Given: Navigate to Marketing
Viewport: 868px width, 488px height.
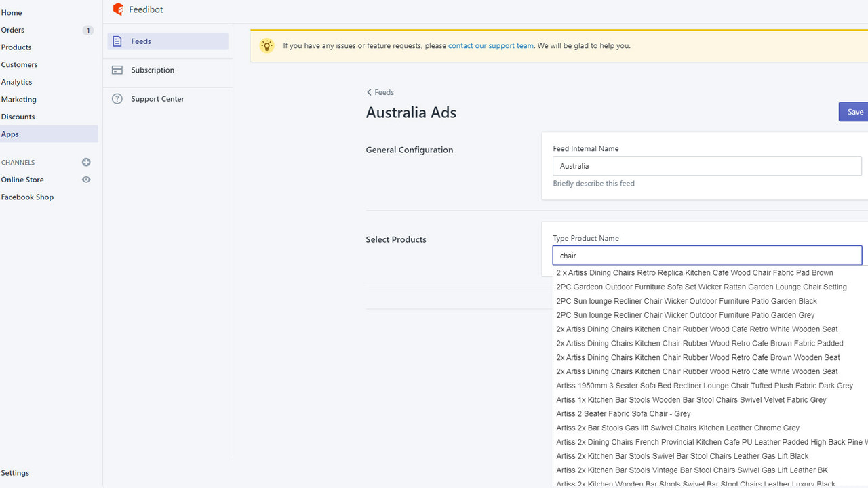Looking at the screenshot, I should point(18,99).
